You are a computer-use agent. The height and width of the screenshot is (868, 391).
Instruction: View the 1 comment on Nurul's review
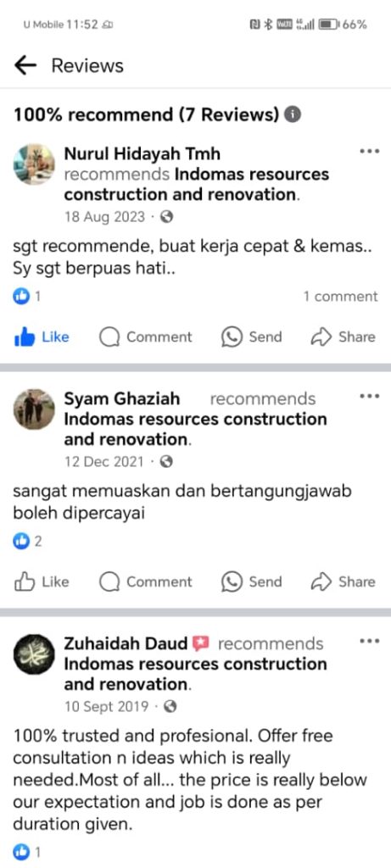click(x=340, y=296)
